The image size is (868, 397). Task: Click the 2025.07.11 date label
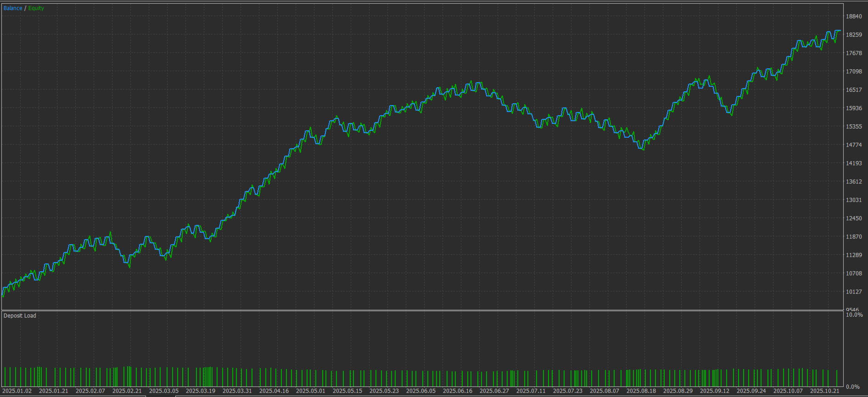pos(531,391)
